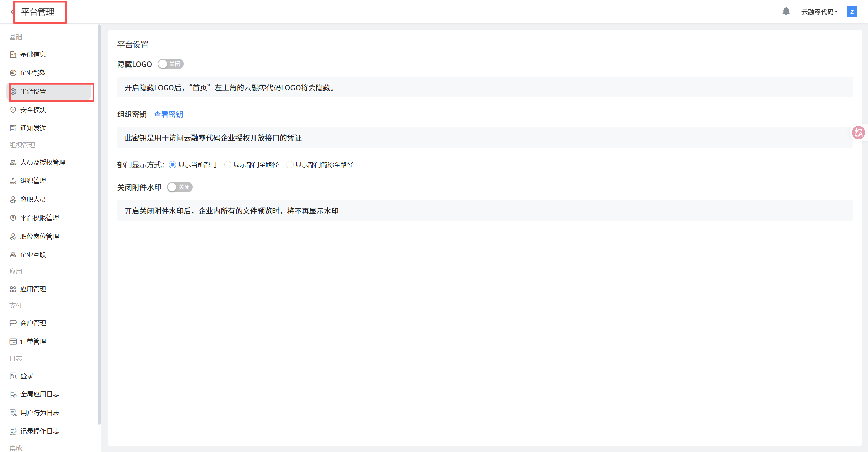
Task: Open 基础信息 via its building icon
Action: coord(13,54)
